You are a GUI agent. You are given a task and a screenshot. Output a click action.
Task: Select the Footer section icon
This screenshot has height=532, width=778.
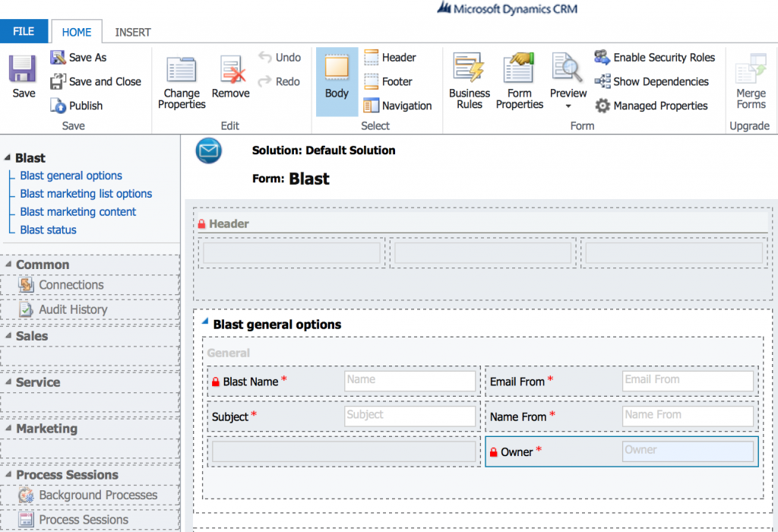click(x=371, y=81)
